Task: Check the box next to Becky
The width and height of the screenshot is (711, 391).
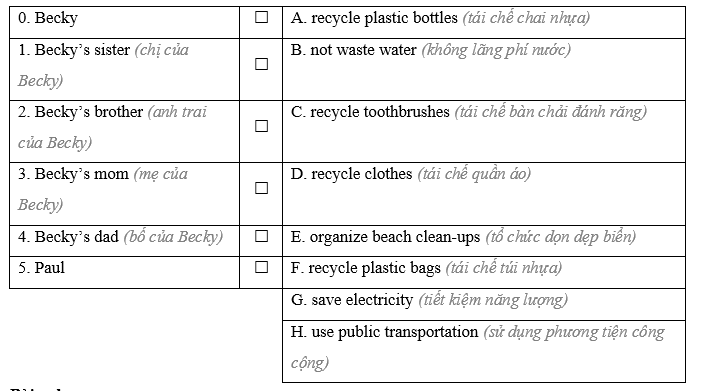Action: tap(261, 17)
